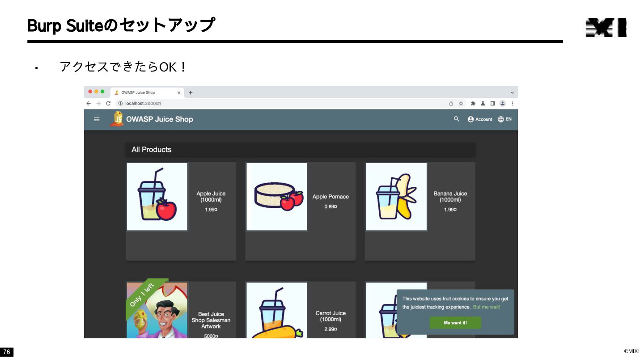Share this page using the share icon
This screenshot has height=362, width=644.
[x=451, y=103]
